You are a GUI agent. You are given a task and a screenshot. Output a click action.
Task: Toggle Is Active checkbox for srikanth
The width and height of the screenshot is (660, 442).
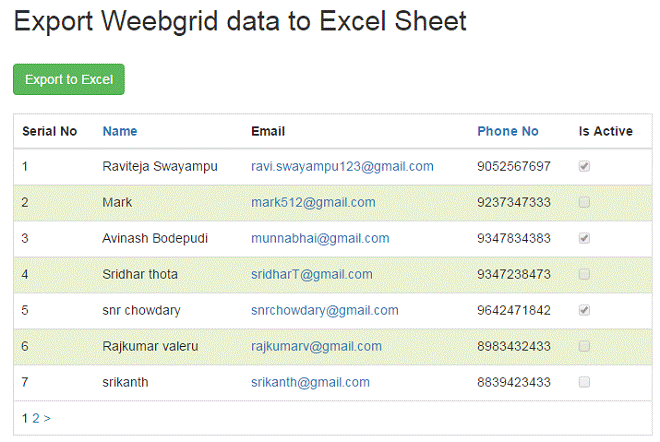[585, 382]
